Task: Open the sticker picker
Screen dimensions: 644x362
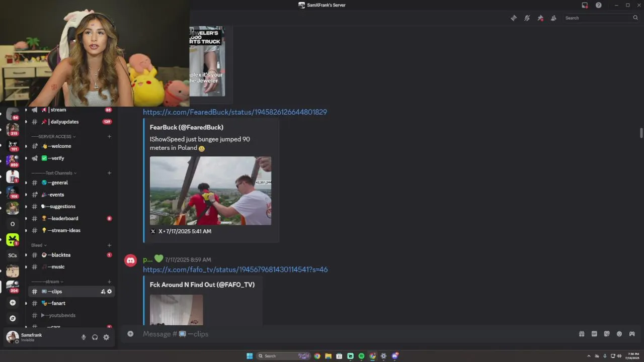Action: 607,334
